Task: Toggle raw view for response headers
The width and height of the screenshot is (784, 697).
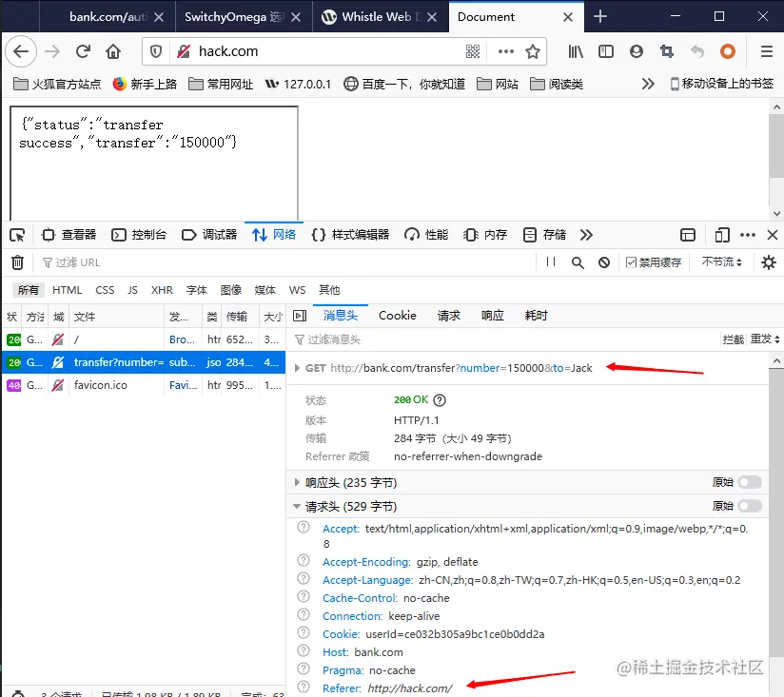Action: pyautogui.click(x=750, y=482)
